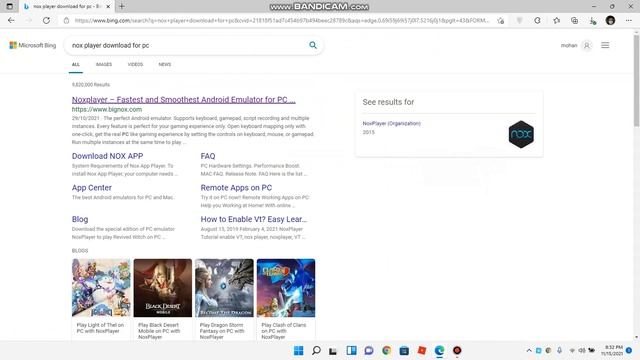
Task: Open Noxplayer Fastest and Smoothest Android Emulator link
Action: [x=184, y=100]
